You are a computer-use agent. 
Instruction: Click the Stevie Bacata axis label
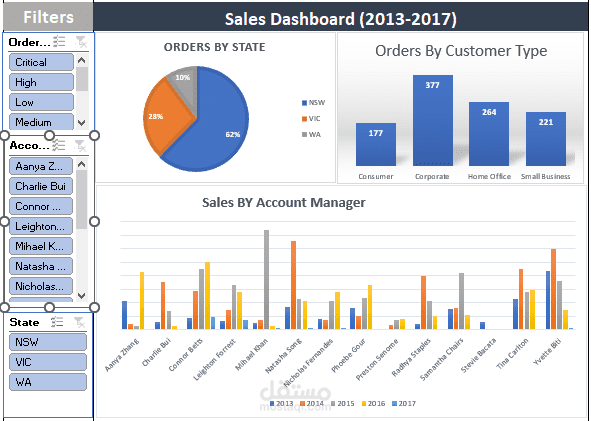[478, 355]
